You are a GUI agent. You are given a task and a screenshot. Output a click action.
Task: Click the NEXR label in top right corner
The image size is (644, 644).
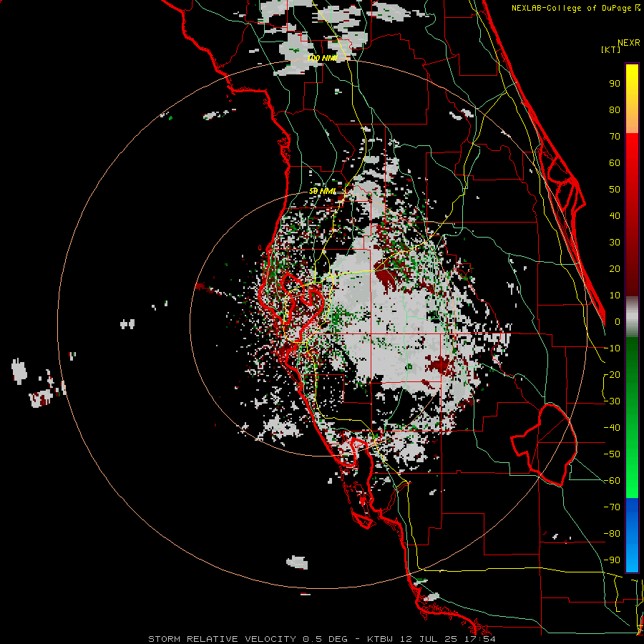(x=628, y=43)
